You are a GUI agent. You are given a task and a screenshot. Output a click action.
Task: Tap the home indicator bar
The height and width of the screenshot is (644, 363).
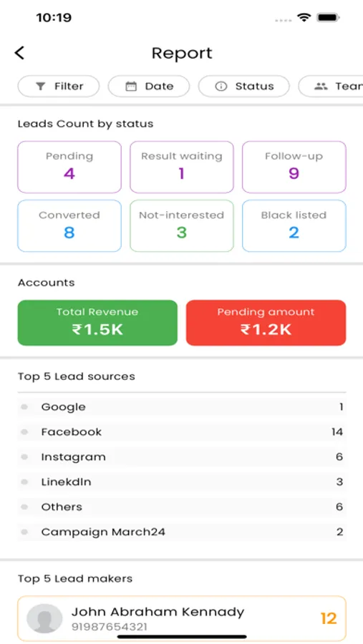(182, 637)
